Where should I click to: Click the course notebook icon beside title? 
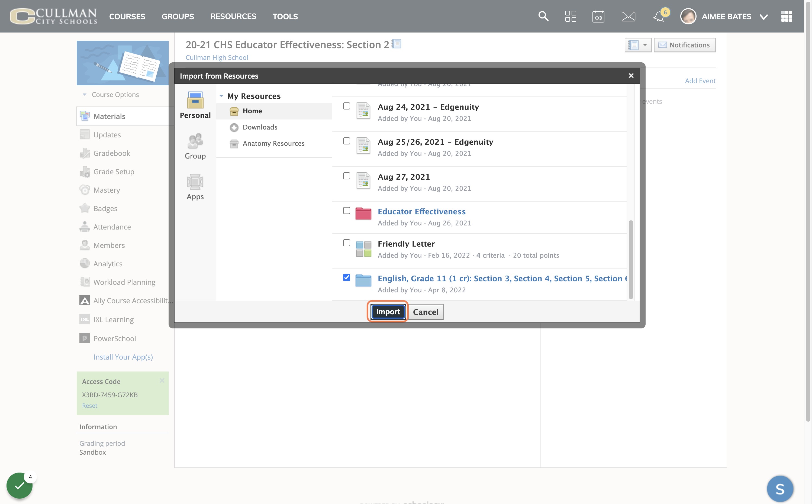(396, 44)
